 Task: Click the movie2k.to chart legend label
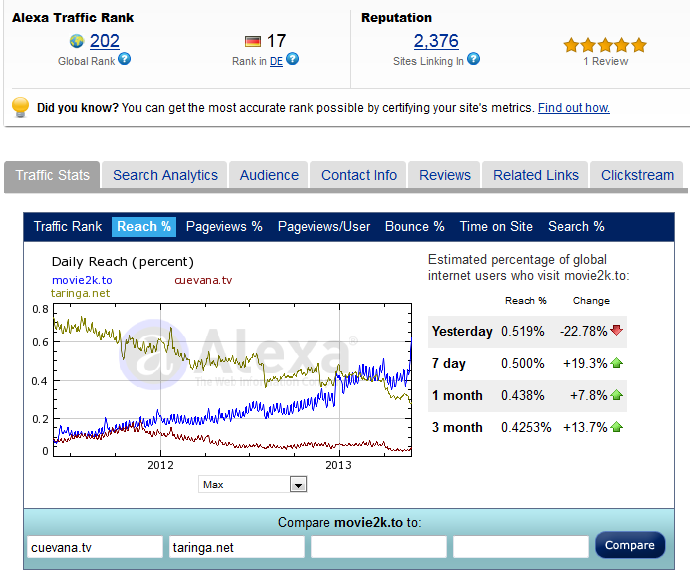[82, 280]
